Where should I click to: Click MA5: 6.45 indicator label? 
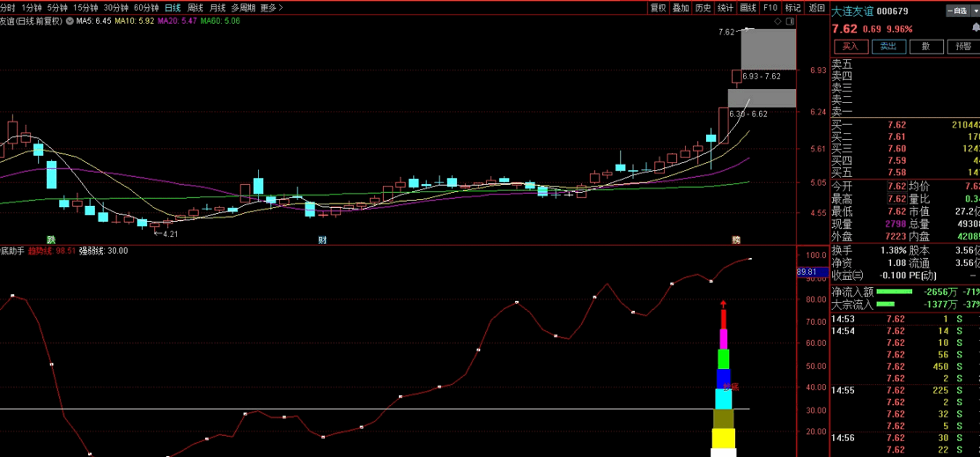coord(93,21)
